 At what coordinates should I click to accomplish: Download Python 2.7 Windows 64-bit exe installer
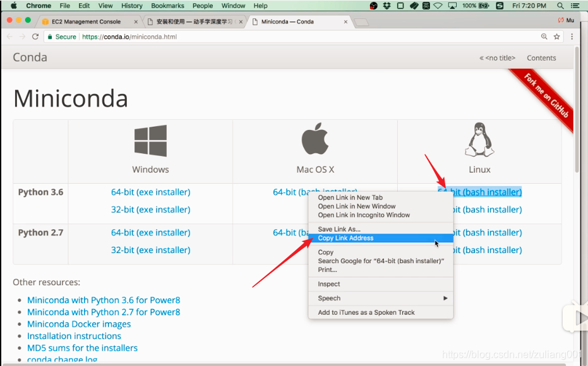[x=150, y=233]
